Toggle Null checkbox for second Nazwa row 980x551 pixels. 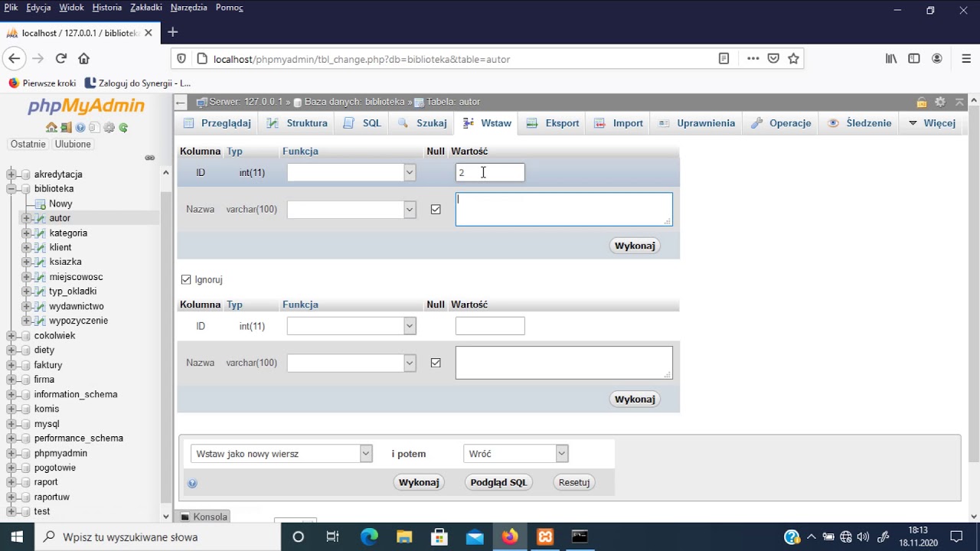436,363
